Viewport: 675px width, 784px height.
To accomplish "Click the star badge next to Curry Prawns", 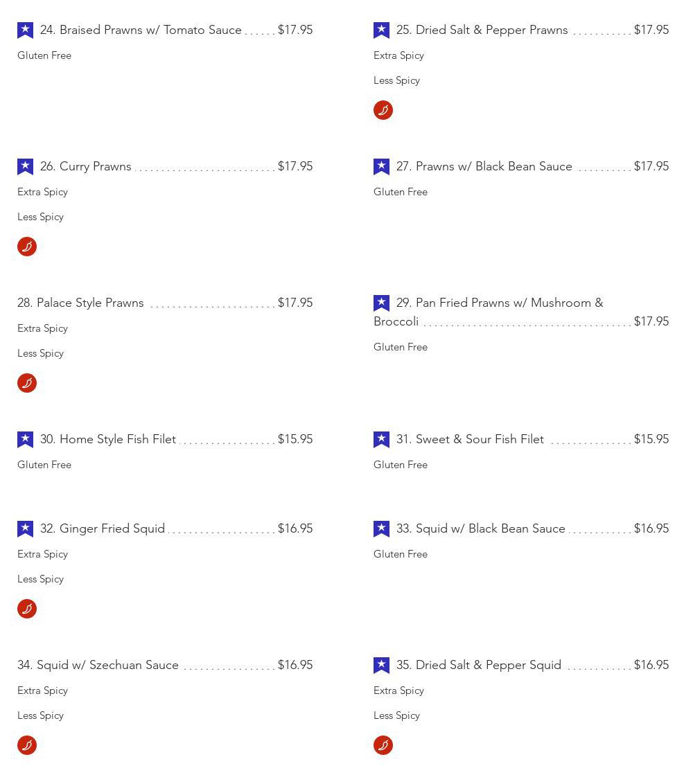I will pyautogui.click(x=25, y=166).
